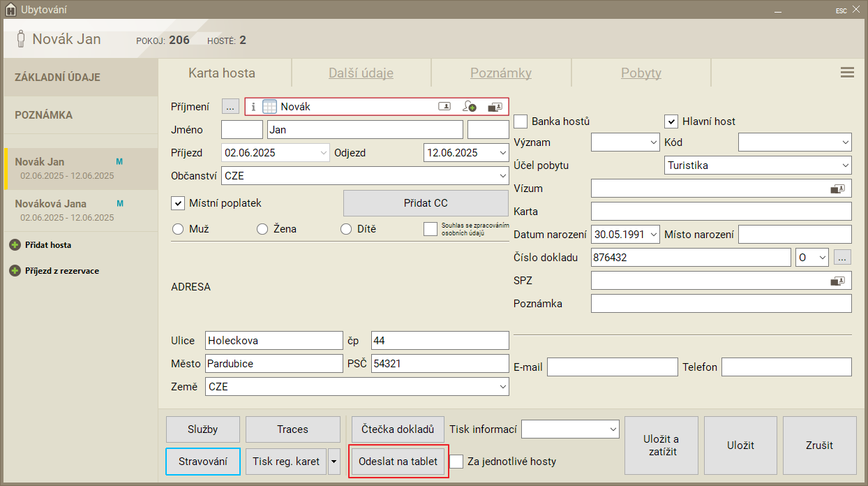Click the green plus icon for Přidat hosta
The height and width of the screenshot is (486, 868).
(15, 245)
